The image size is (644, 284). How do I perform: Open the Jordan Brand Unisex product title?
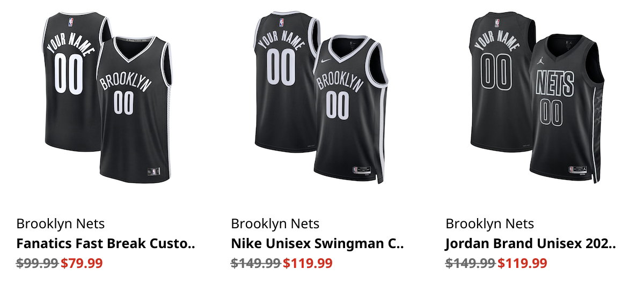pyautogui.click(x=530, y=244)
